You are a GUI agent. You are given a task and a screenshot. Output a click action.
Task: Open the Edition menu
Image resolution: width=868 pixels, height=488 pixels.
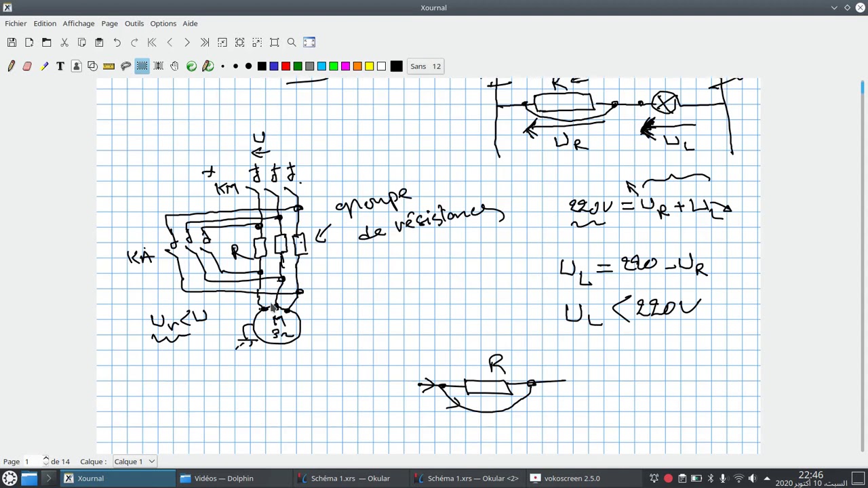pyautogui.click(x=45, y=24)
